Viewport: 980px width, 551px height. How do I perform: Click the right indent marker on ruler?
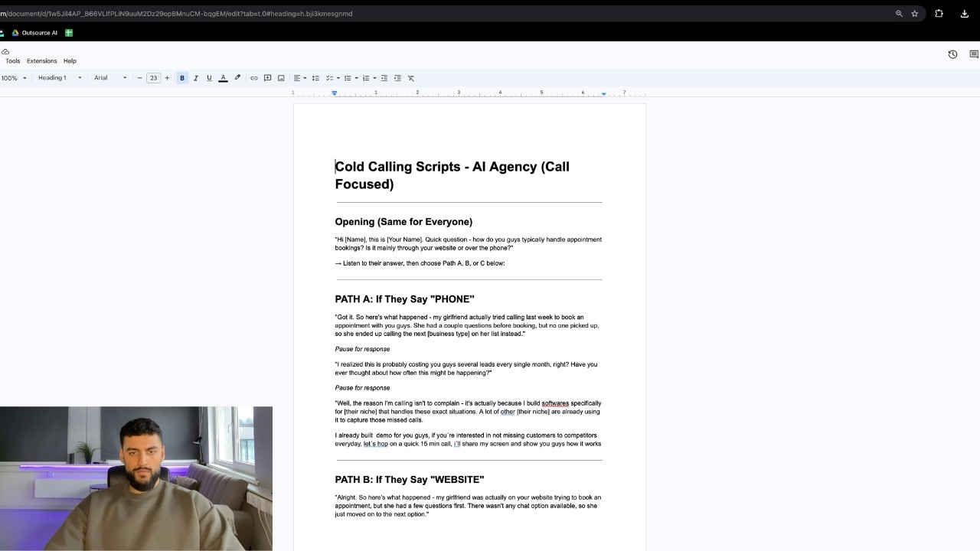pyautogui.click(x=603, y=94)
